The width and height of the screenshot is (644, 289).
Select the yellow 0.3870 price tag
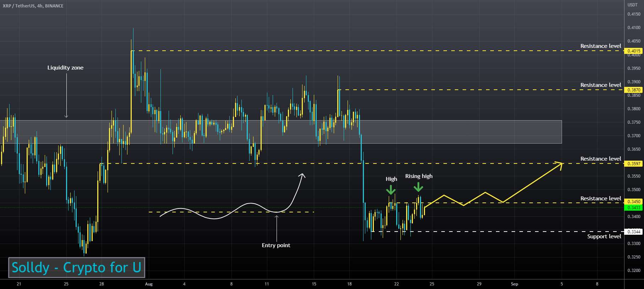(634, 90)
